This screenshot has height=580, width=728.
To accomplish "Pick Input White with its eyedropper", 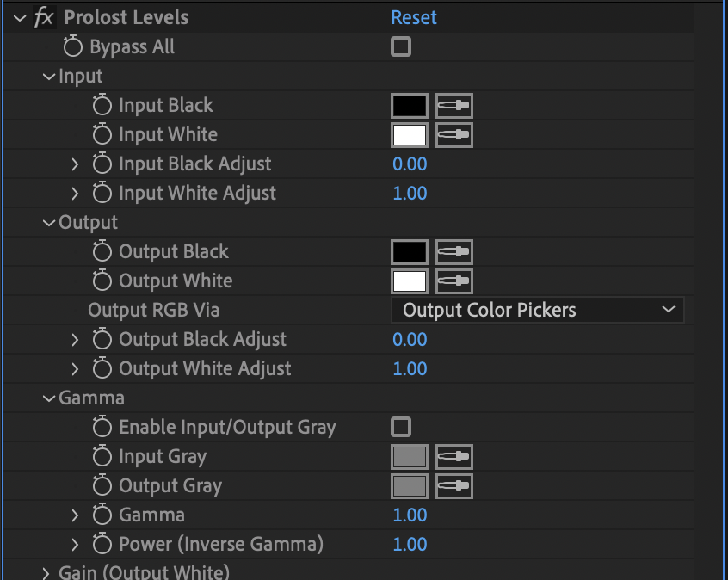I will pos(454,134).
